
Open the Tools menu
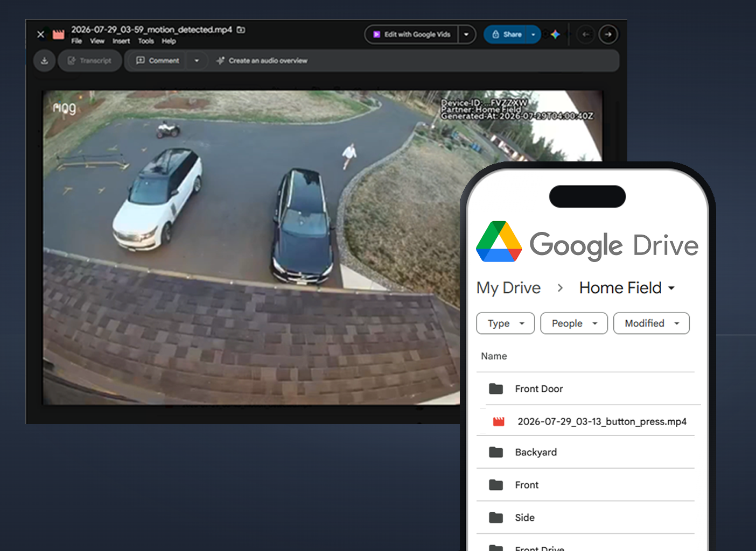click(x=146, y=41)
